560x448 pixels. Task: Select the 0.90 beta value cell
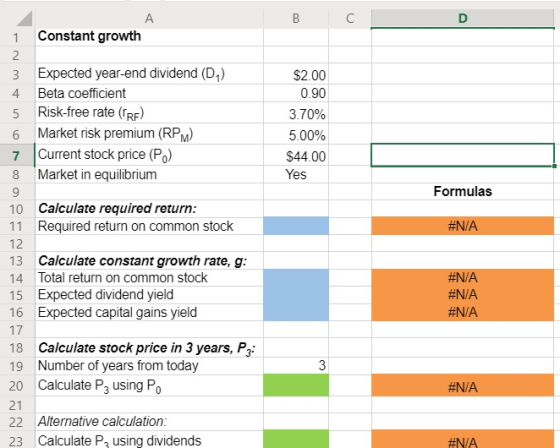pos(296,93)
